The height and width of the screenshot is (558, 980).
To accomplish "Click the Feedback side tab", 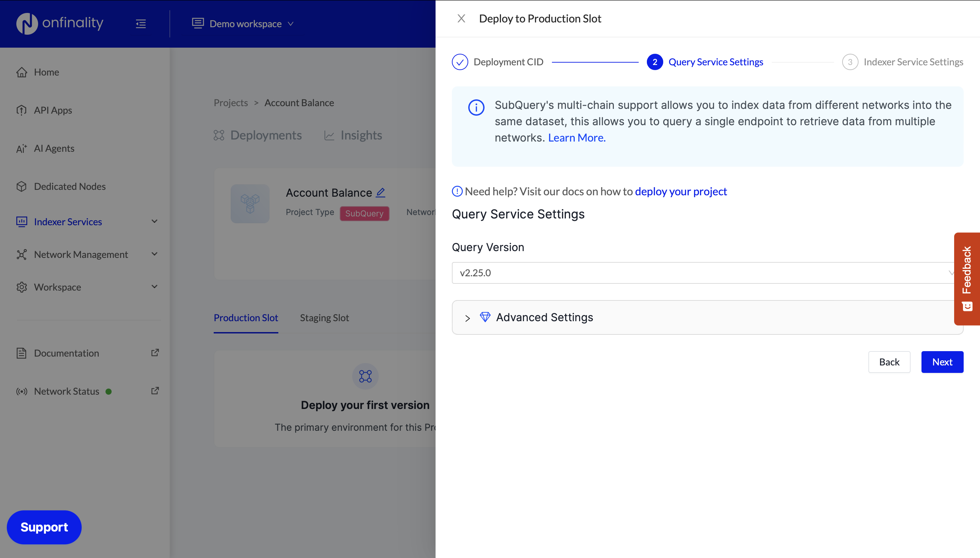I will tap(967, 278).
